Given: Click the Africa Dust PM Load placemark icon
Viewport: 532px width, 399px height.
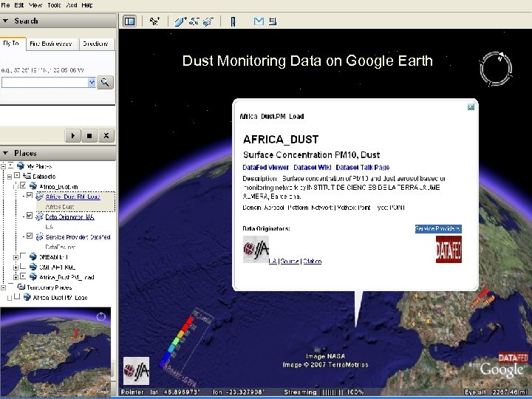Looking at the screenshot, I should [39, 197].
